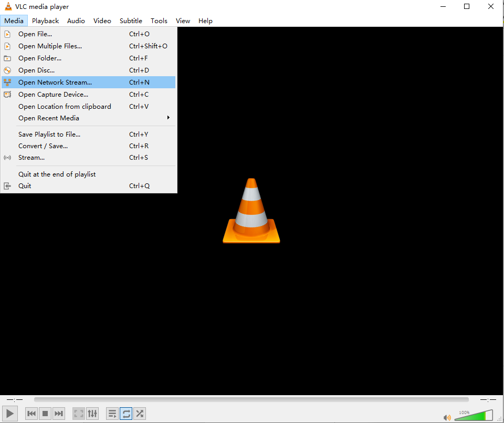Choose Save Playlist to File...
This screenshot has height=423, width=504.
(88, 135)
